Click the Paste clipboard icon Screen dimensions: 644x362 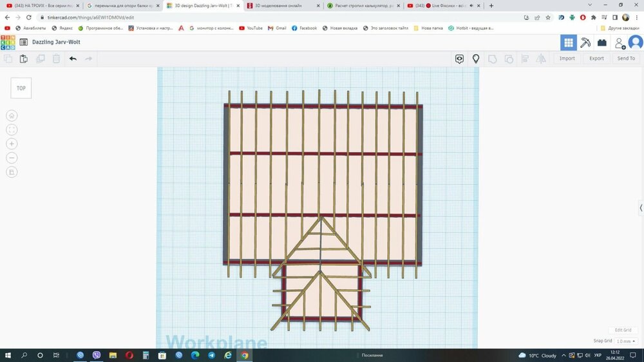(x=24, y=59)
